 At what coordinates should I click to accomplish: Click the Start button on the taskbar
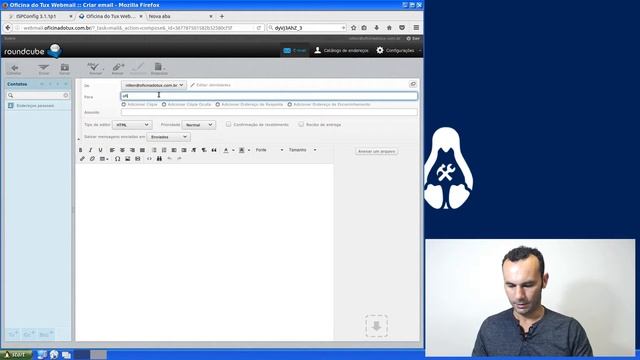point(16,355)
